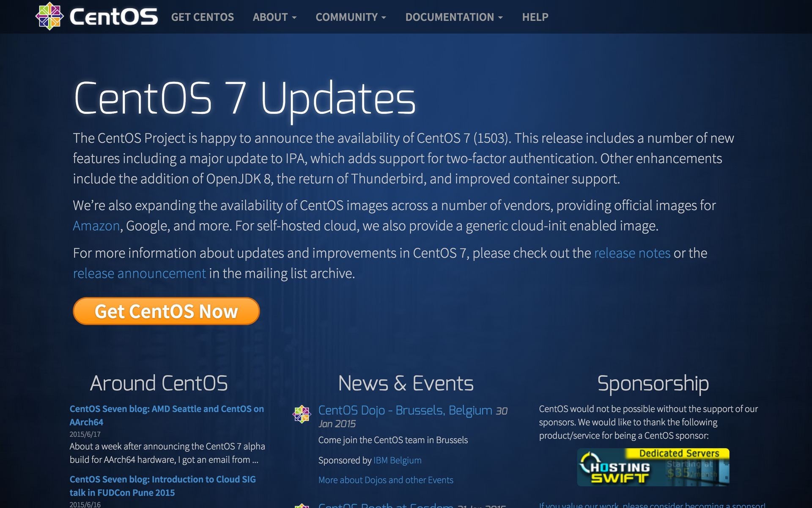The width and height of the screenshot is (812, 508).
Task: Select the GET CENTOS menu item
Action: click(202, 17)
